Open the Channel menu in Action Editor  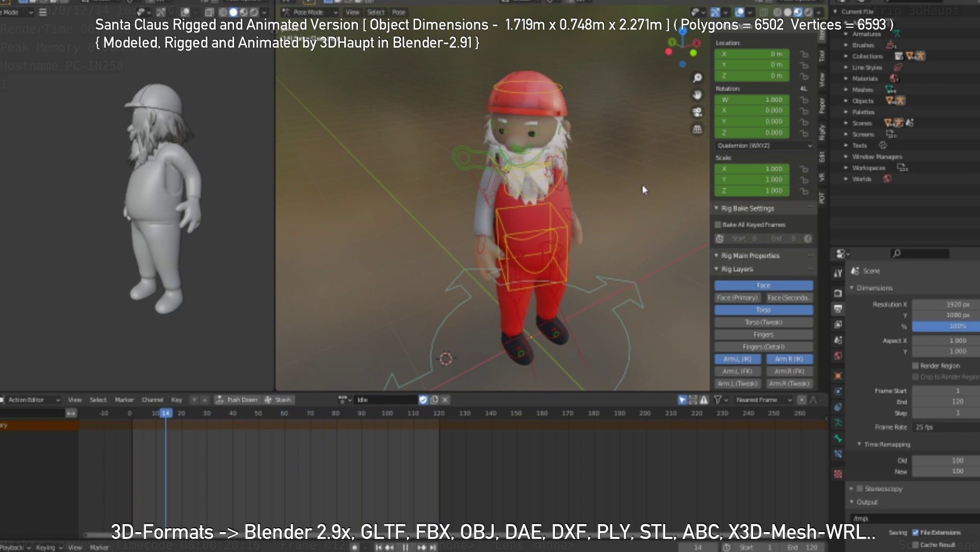(x=152, y=399)
